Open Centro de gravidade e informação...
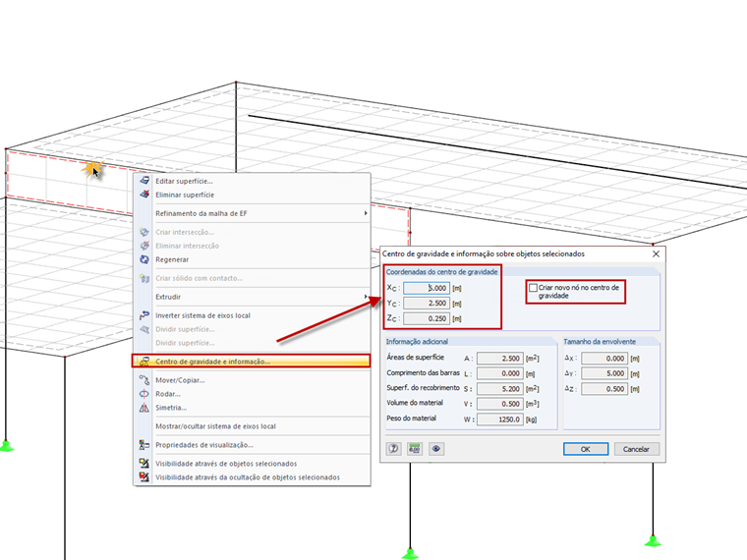The width and height of the screenshot is (747, 560). [252, 361]
